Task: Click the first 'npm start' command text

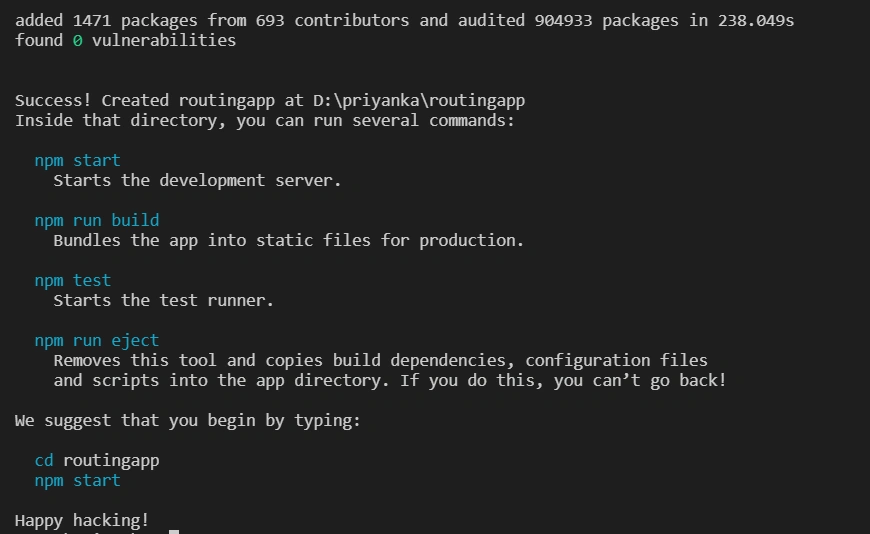Action: coord(77,160)
